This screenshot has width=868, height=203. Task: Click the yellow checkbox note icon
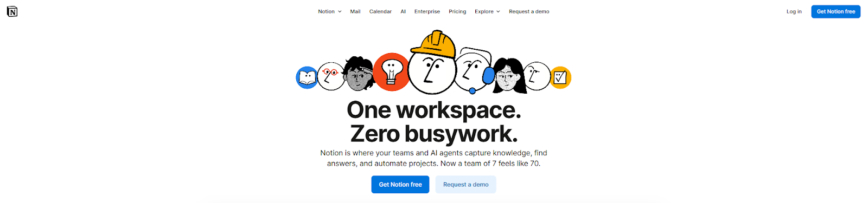pyautogui.click(x=560, y=77)
